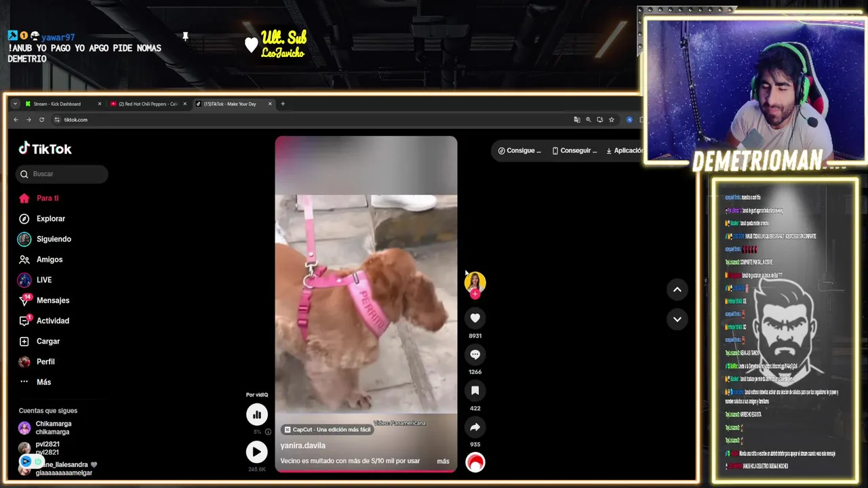Click the Aplicación download button

coord(623,150)
